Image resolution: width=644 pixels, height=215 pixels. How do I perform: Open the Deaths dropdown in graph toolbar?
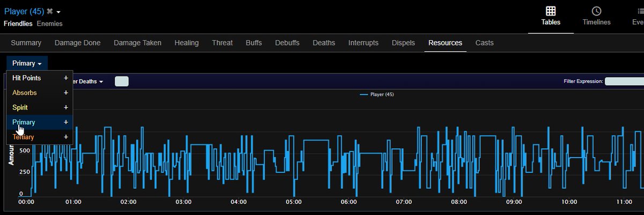point(89,81)
